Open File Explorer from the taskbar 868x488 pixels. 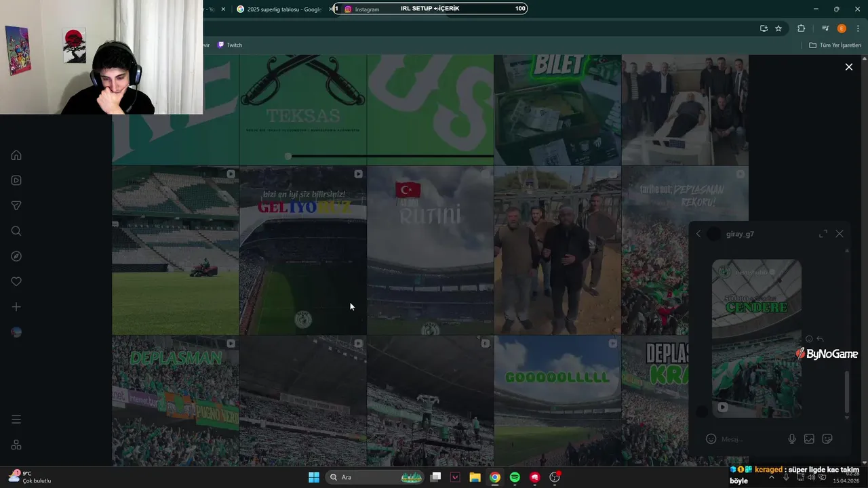(x=475, y=477)
